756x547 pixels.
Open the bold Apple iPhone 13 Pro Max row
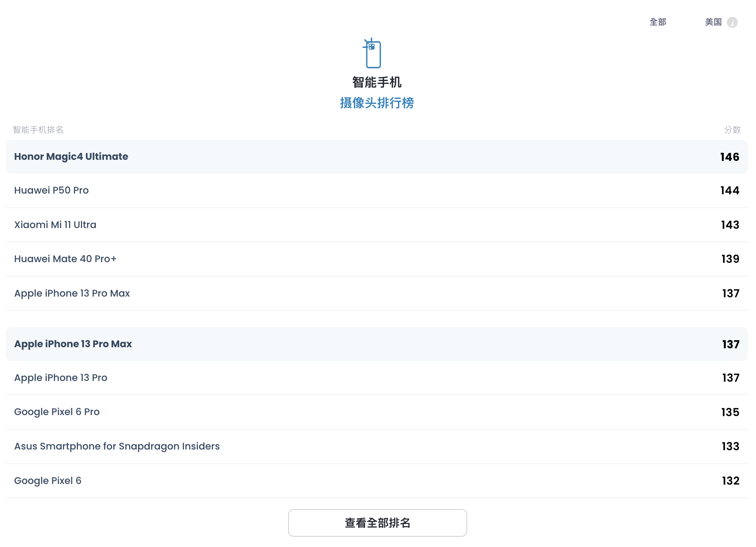(x=377, y=344)
